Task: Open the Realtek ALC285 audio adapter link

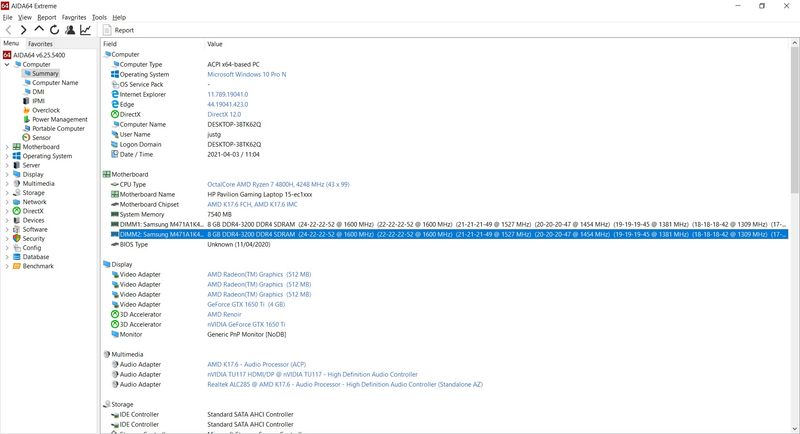Action: pyautogui.click(x=345, y=385)
